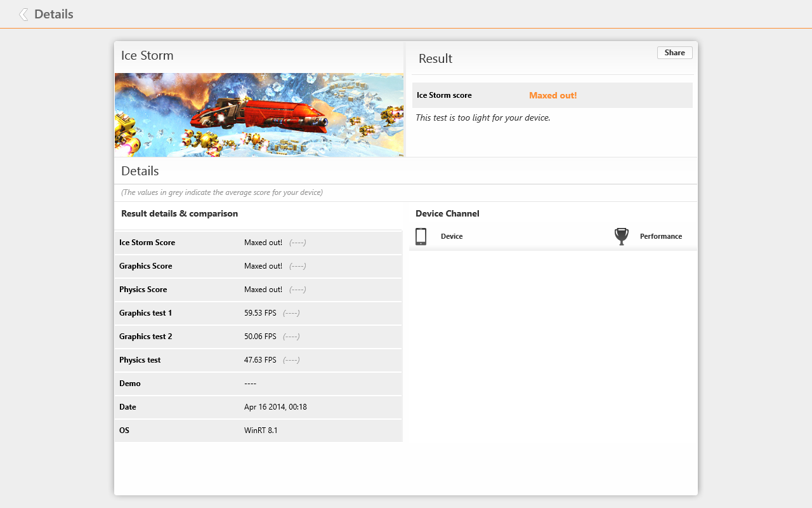Click the Physics test label
Image resolution: width=812 pixels, height=508 pixels.
pyautogui.click(x=140, y=360)
